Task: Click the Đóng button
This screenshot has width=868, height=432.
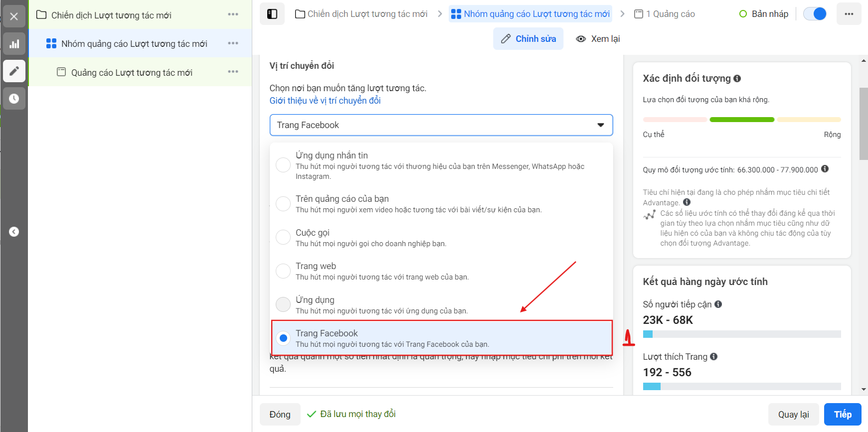Action: tap(280, 414)
